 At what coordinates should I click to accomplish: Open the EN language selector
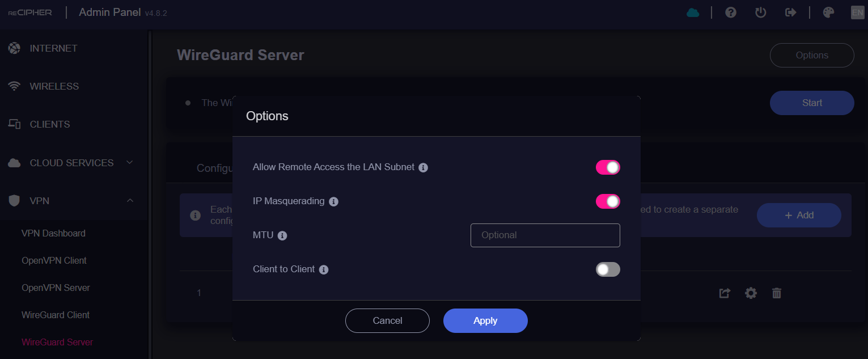(857, 12)
